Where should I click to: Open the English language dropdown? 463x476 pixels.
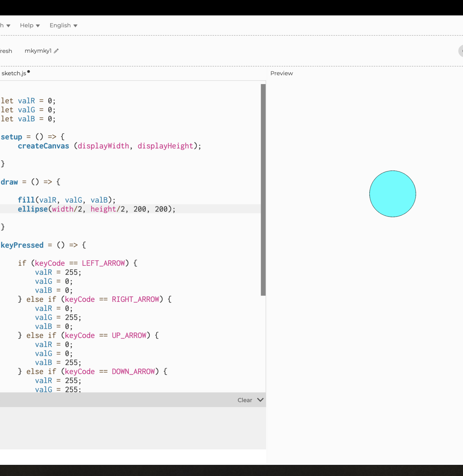pyautogui.click(x=63, y=25)
